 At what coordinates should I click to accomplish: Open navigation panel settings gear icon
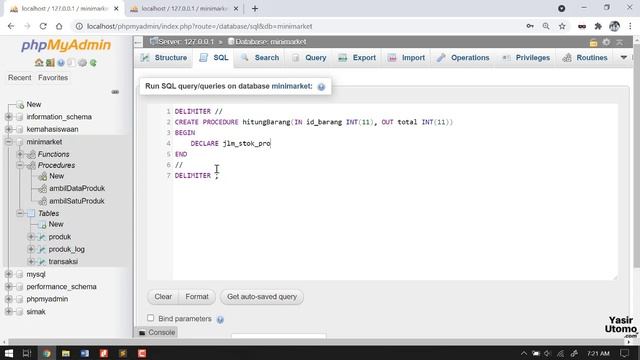[82, 63]
